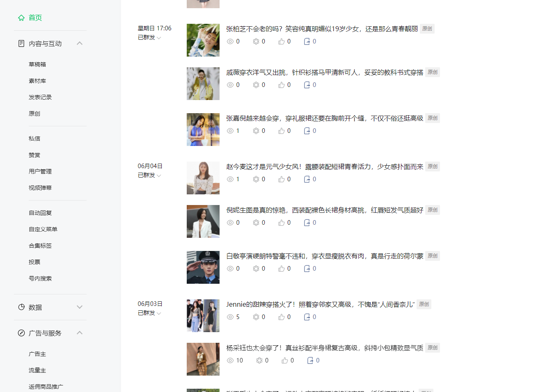Screen dimensions: 536x392
Task: Click the 倪妮 article thumbnail
Action: tap(203, 221)
